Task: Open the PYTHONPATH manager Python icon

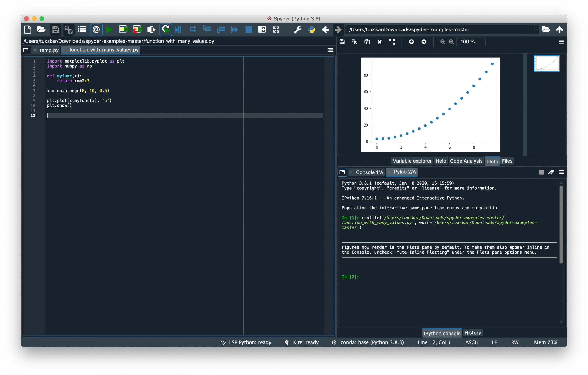Action: pyautogui.click(x=312, y=30)
